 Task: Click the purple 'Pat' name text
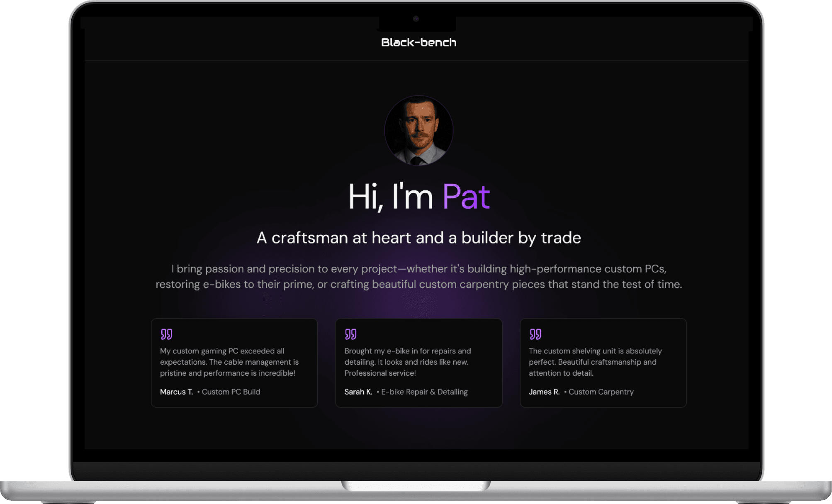point(466,197)
